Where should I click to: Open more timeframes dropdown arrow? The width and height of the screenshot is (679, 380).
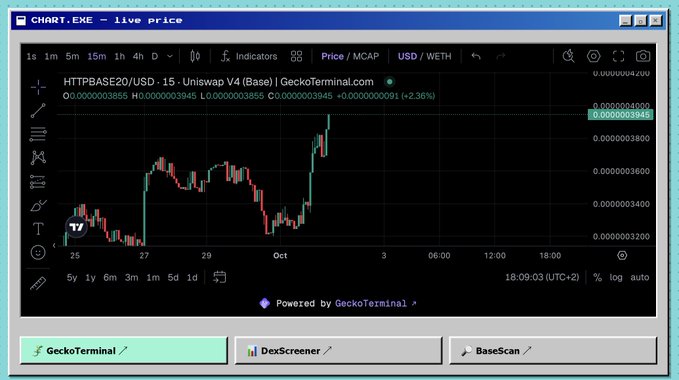[x=170, y=56]
